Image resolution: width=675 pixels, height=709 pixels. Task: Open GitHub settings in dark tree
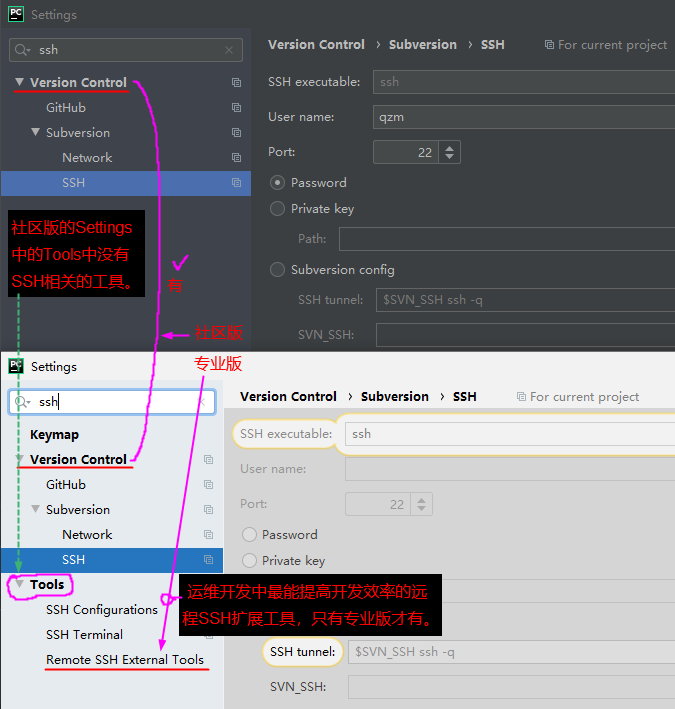66,108
